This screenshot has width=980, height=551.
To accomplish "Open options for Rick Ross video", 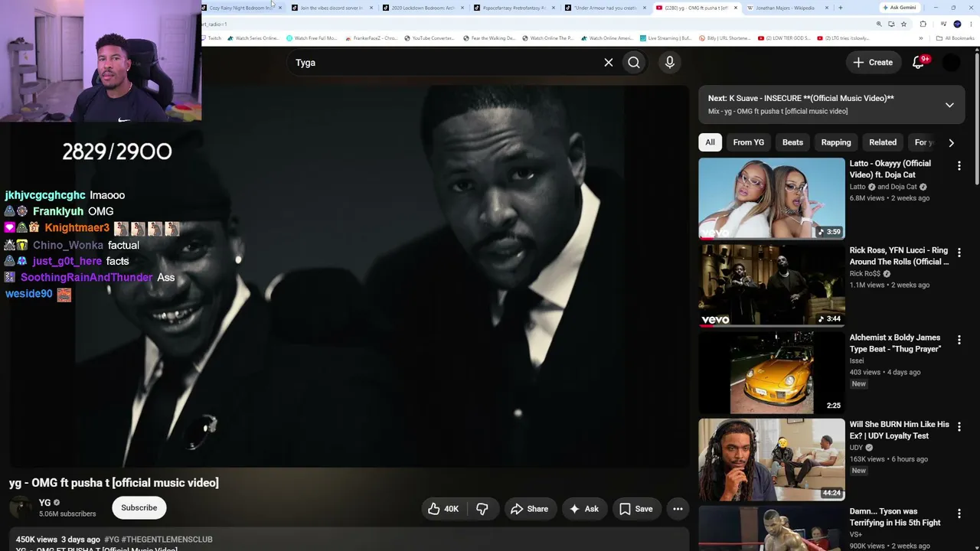I will pos(959,253).
